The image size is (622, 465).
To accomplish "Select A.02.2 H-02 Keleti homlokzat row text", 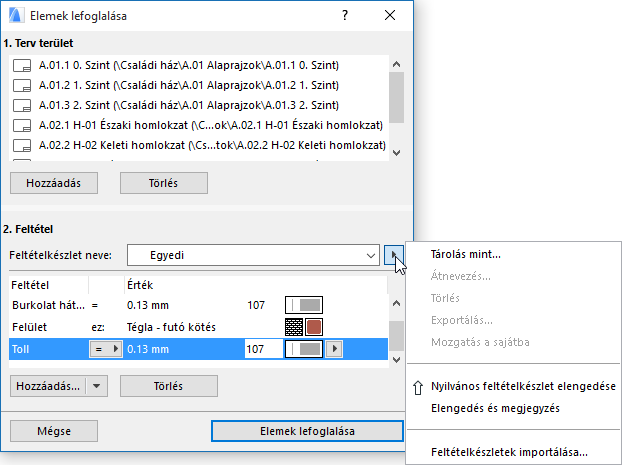I will (212, 146).
